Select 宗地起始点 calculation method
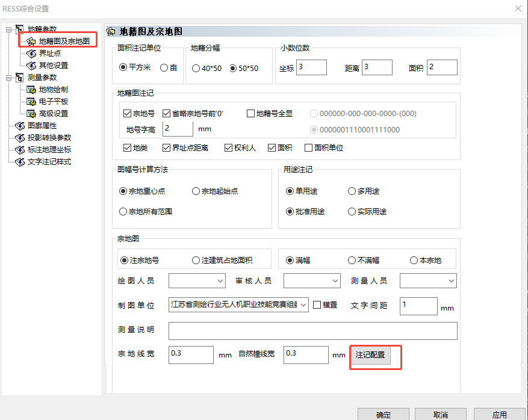Image resolution: width=528 pixels, height=420 pixels. click(196, 191)
